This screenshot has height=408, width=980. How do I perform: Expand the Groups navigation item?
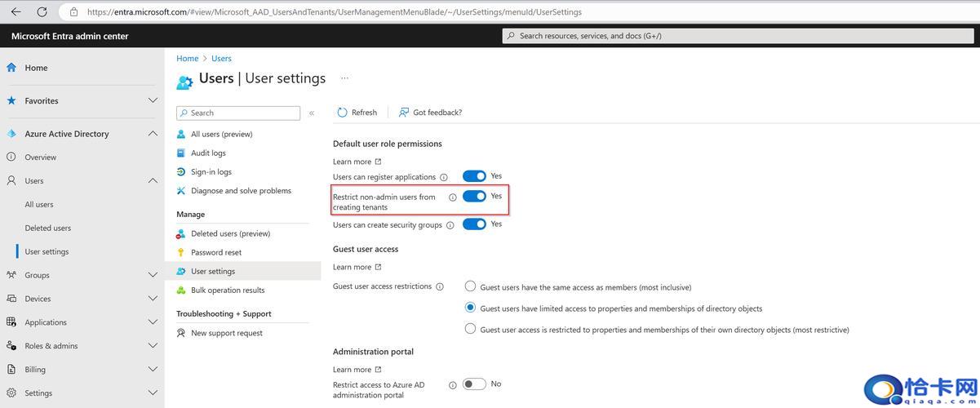click(153, 275)
